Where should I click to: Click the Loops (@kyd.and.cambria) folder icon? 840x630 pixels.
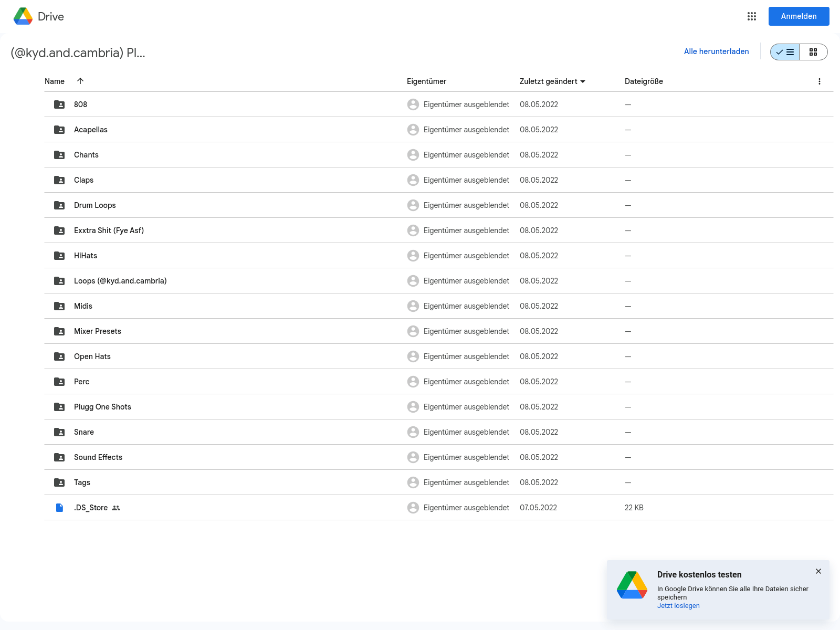59,281
